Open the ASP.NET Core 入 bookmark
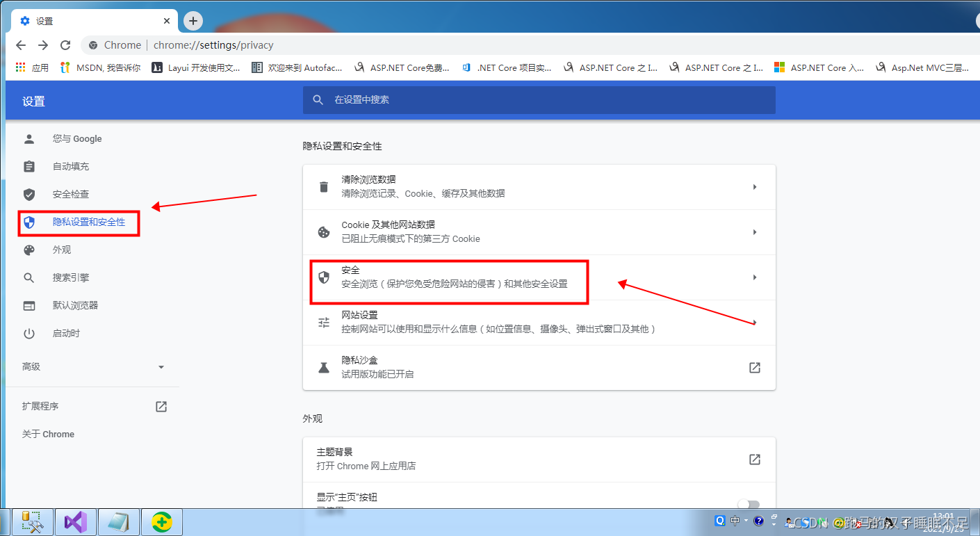980x536 pixels. pyautogui.click(x=819, y=67)
